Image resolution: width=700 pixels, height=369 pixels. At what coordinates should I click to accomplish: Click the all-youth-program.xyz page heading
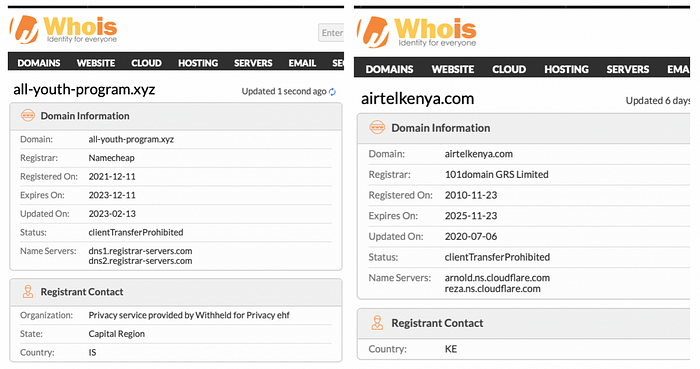point(84,90)
